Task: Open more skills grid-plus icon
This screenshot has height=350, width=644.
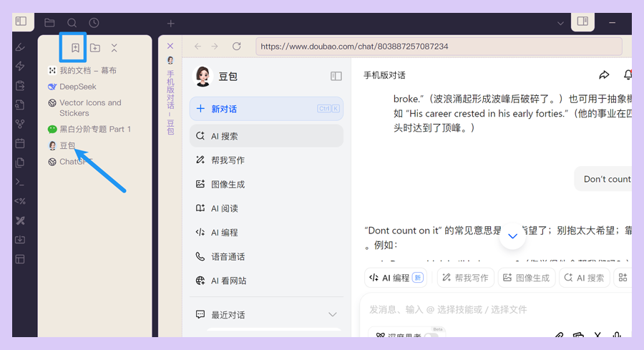Action: pyautogui.click(x=623, y=278)
